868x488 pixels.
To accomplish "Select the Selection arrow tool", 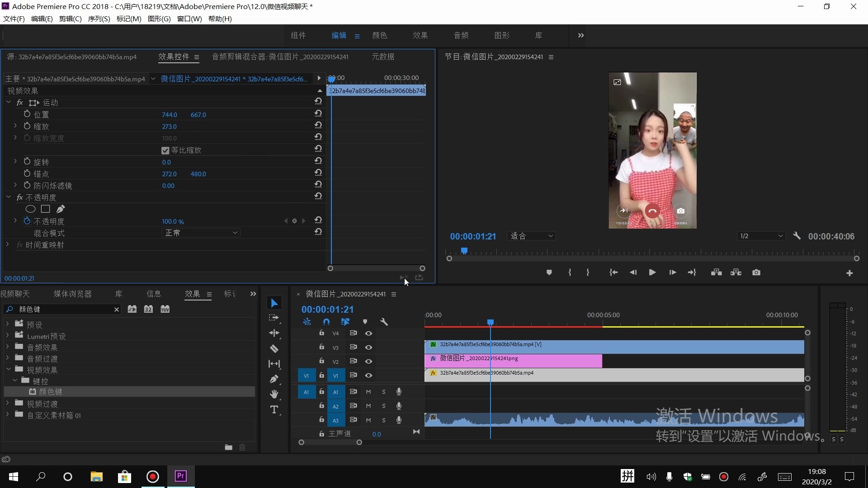I will pyautogui.click(x=274, y=303).
